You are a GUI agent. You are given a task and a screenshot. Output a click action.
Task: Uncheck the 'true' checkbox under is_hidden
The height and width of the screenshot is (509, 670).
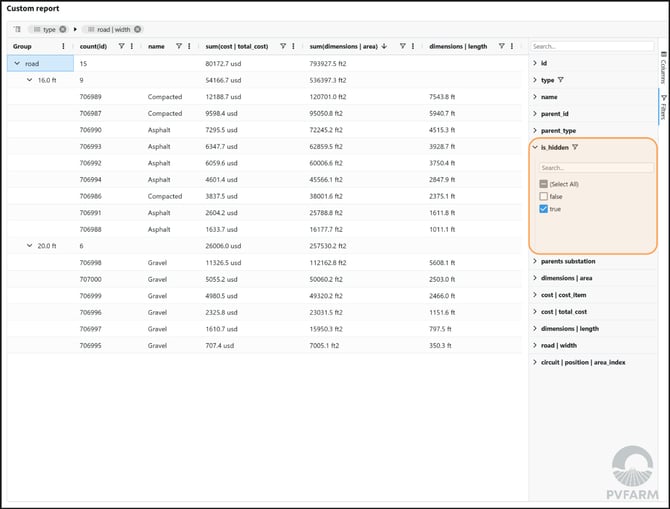[544, 209]
